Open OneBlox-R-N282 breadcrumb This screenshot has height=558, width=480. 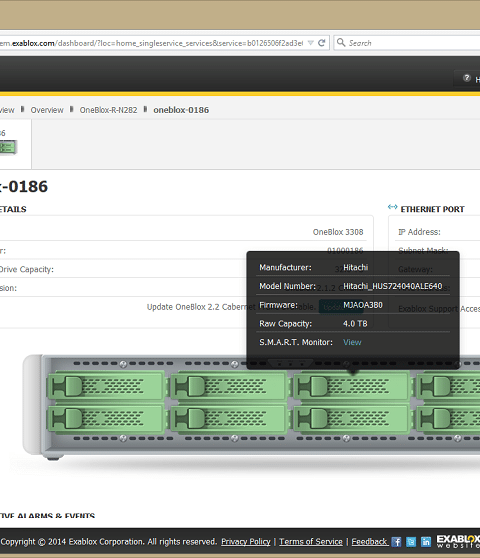click(108, 110)
